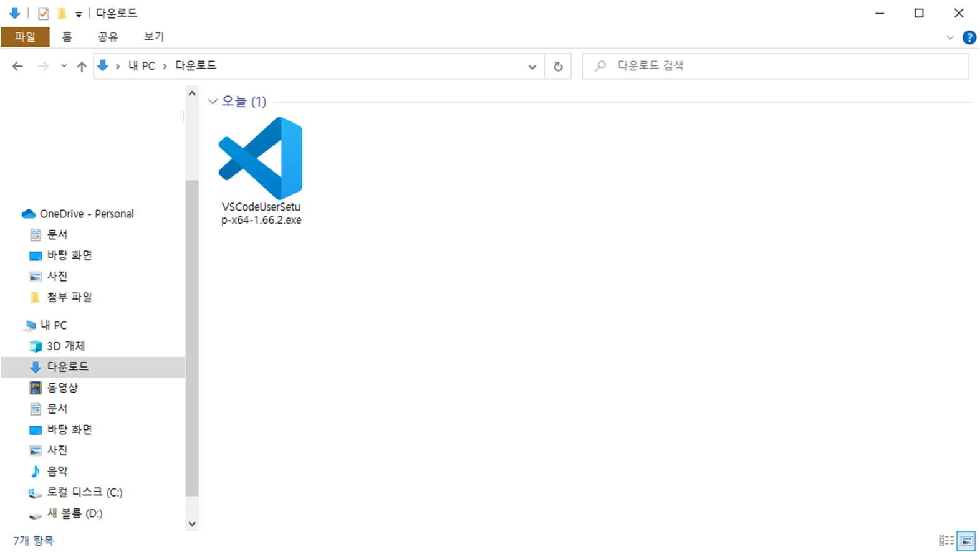Open 문서 under OneDrive
The image size is (980, 552).
[57, 234]
